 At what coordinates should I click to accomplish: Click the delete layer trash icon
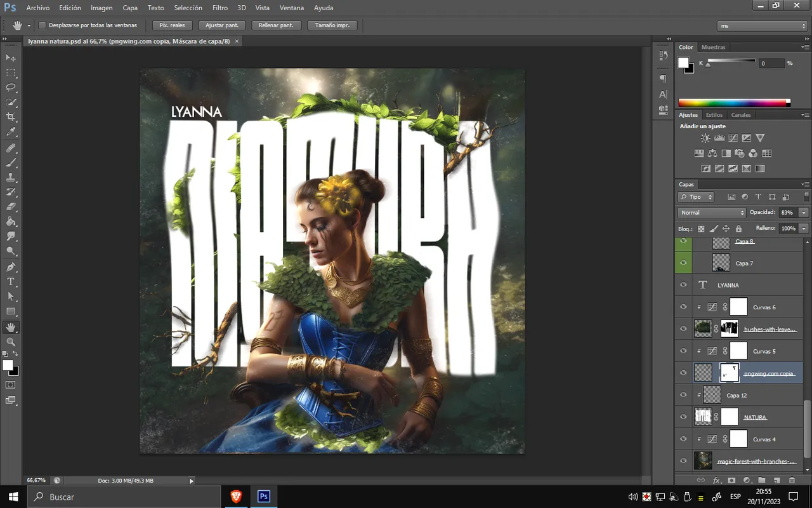click(x=792, y=481)
